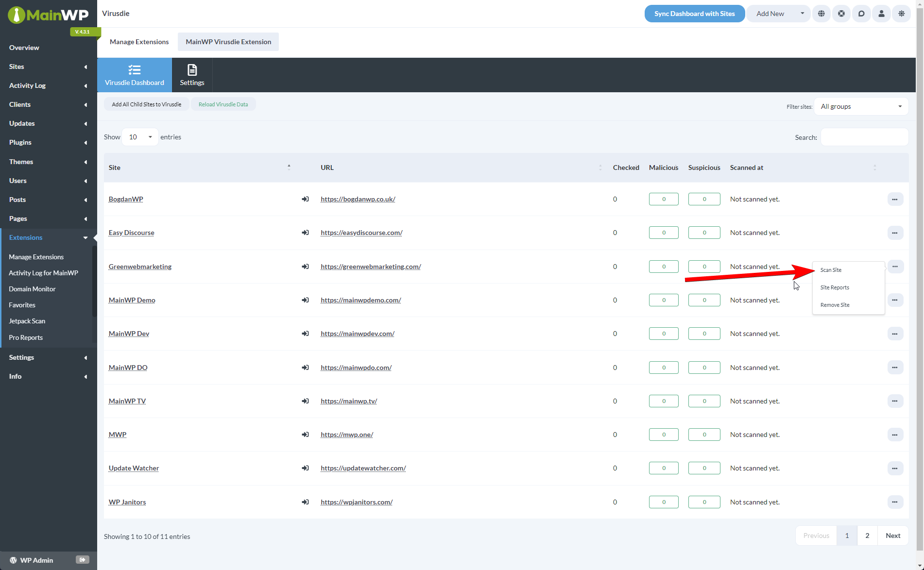The image size is (924, 570).
Task: Expand the Themes sidebar menu
Action: pyautogui.click(x=48, y=162)
